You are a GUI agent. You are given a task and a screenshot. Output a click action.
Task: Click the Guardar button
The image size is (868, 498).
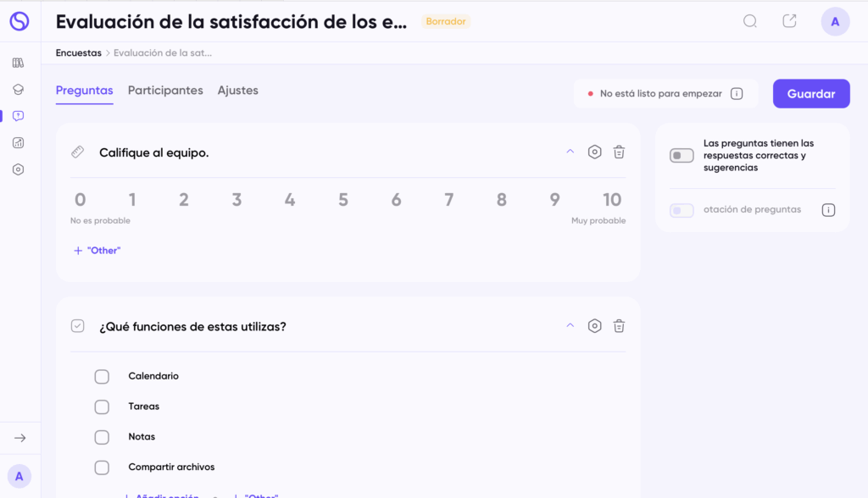(x=810, y=94)
